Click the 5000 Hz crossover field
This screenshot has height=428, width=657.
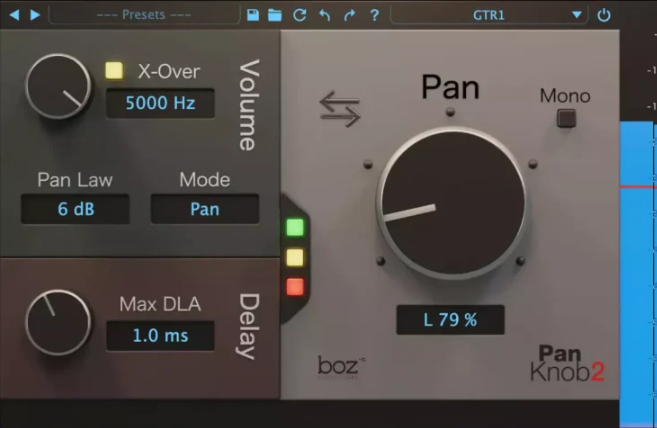click(x=160, y=103)
